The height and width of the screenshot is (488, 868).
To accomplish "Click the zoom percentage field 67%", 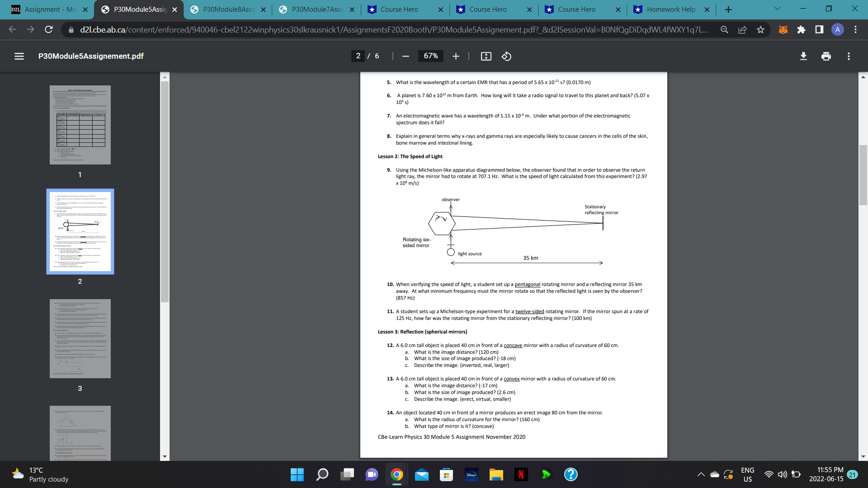I will tap(430, 56).
